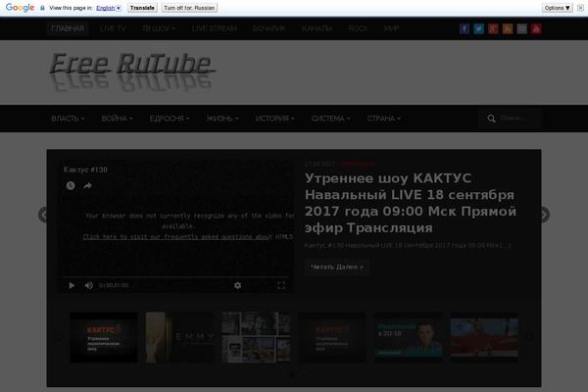Expand the ТВ ШОУ menu

coord(158,28)
